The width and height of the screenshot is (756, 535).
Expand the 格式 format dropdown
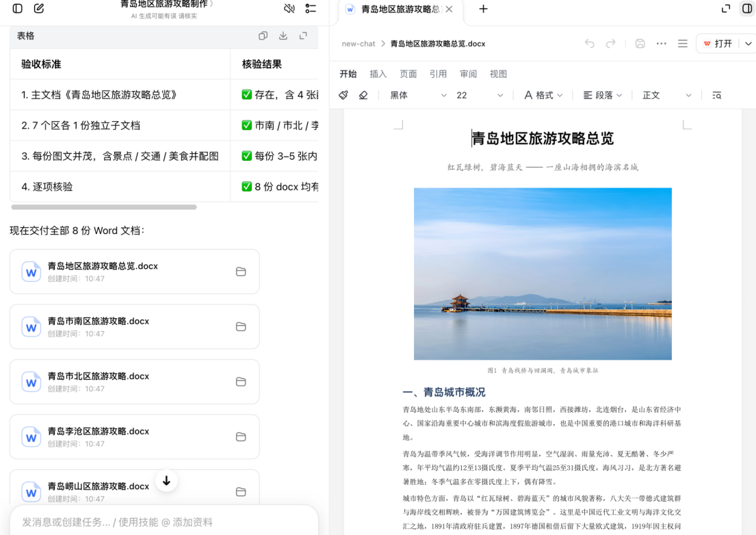pos(543,95)
